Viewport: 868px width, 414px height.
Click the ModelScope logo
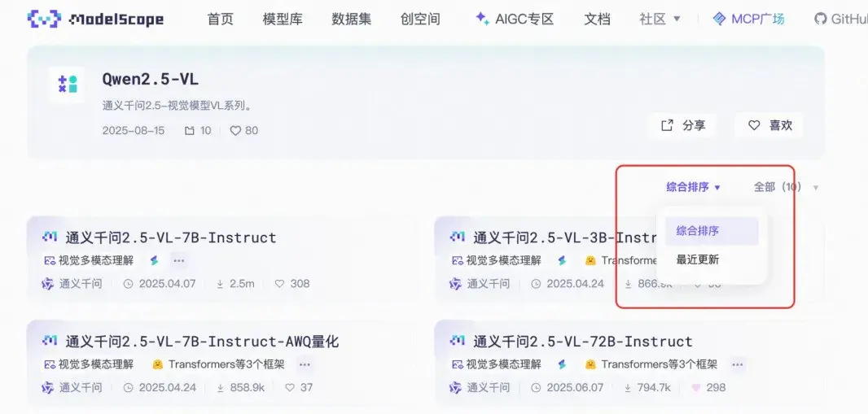point(95,20)
